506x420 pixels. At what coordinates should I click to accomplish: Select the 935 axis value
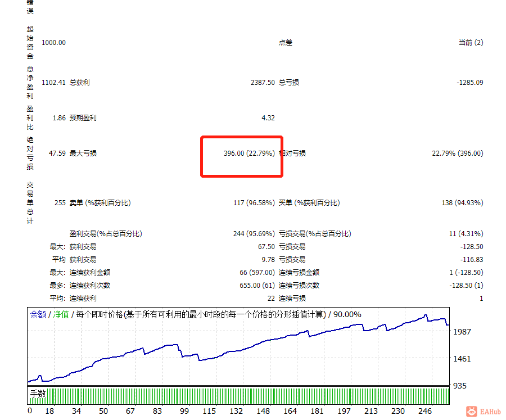(x=460, y=386)
